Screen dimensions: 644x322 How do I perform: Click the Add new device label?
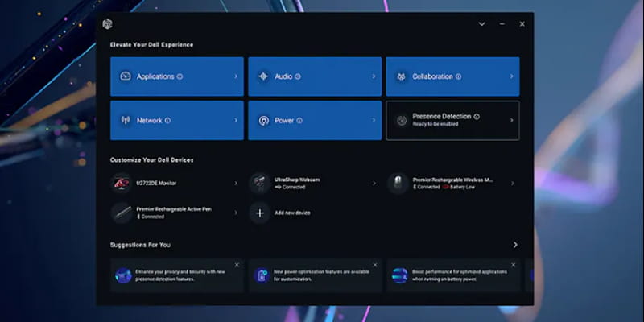click(x=292, y=213)
